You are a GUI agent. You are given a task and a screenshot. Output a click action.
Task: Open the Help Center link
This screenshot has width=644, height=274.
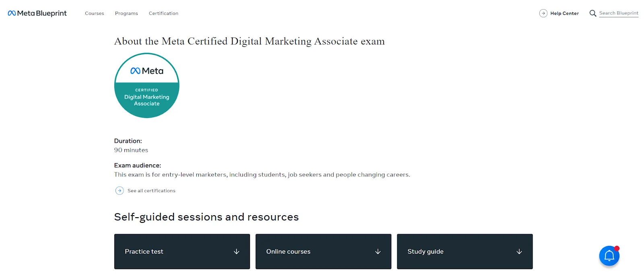(x=565, y=13)
